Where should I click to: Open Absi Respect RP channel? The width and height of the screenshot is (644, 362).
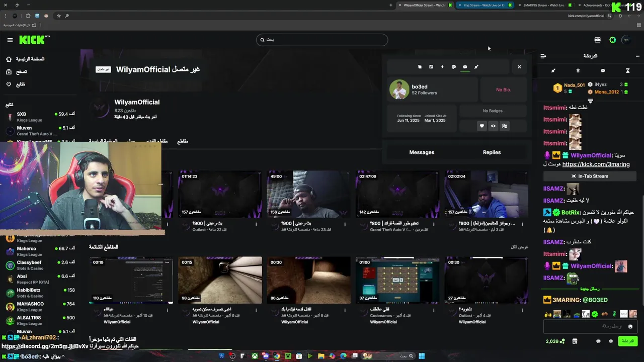[40, 279]
